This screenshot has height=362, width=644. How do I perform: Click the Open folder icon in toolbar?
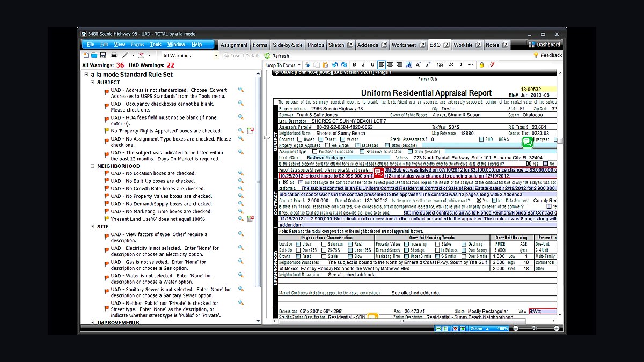(x=94, y=55)
